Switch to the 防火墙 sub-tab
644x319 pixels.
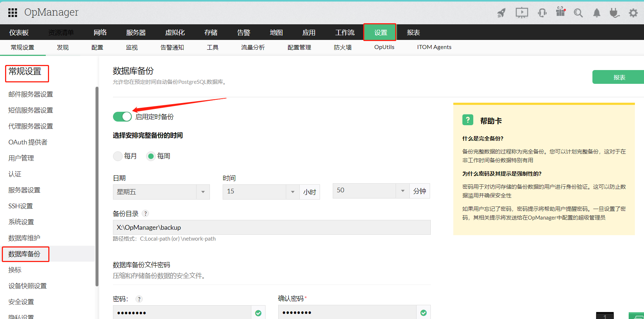pos(343,48)
